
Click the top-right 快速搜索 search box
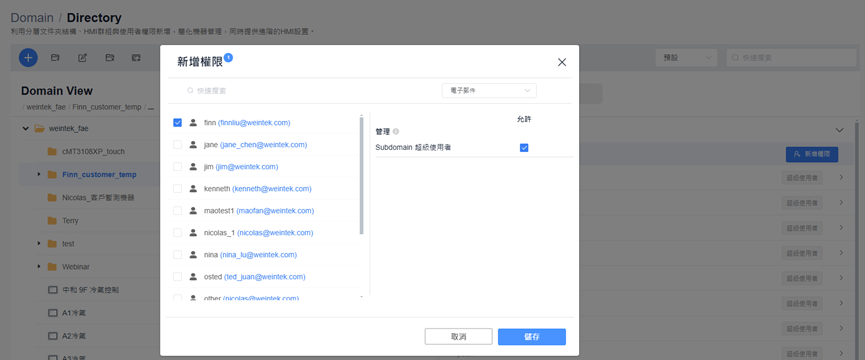[791, 57]
